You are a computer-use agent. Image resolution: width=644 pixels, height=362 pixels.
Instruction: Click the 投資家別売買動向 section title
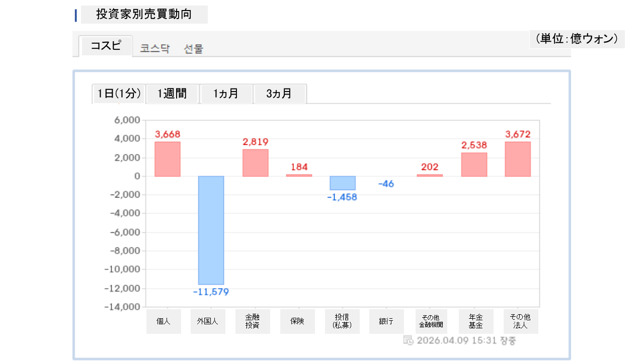click(144, 14)
